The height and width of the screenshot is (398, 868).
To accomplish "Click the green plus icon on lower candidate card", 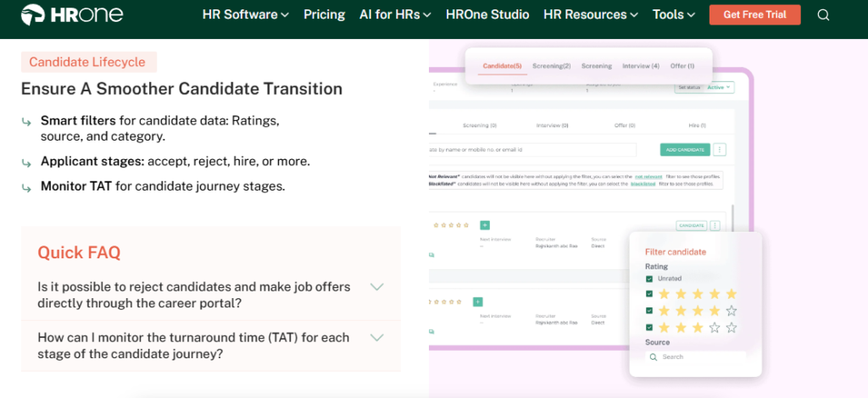I will point(478,301).
